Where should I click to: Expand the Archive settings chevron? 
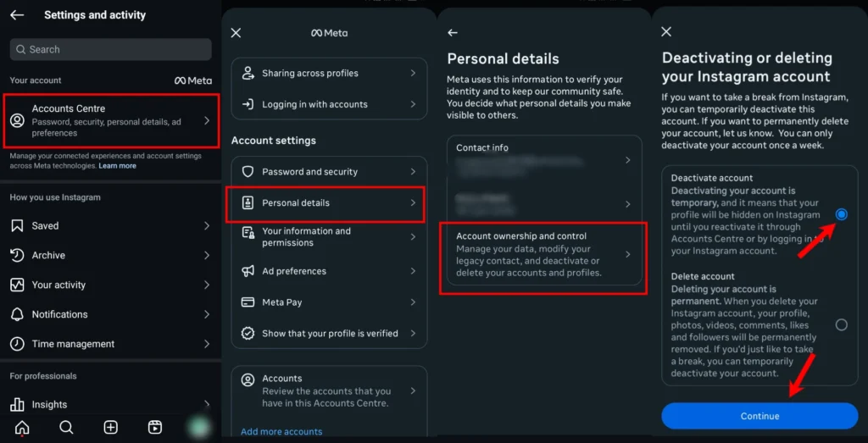point(207,255)
